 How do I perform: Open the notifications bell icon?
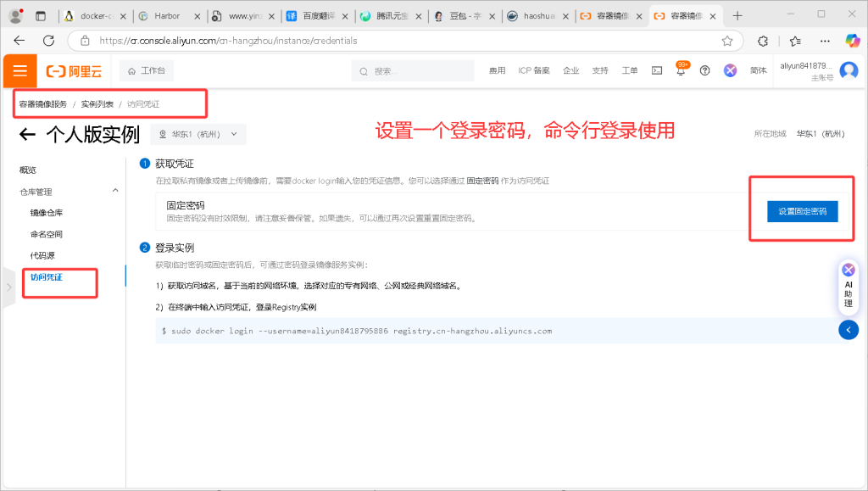click(680, 71)
